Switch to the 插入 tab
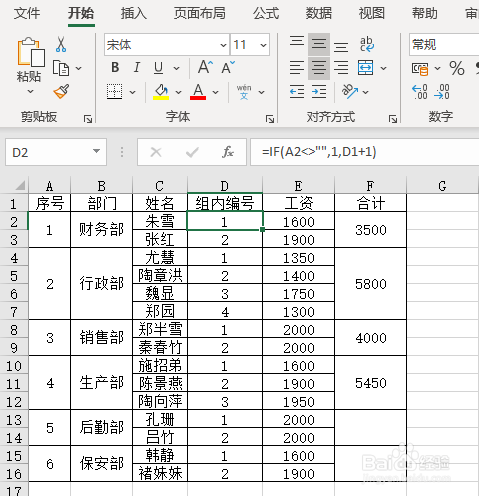The image size is (479, 496). tap(133, 13)
